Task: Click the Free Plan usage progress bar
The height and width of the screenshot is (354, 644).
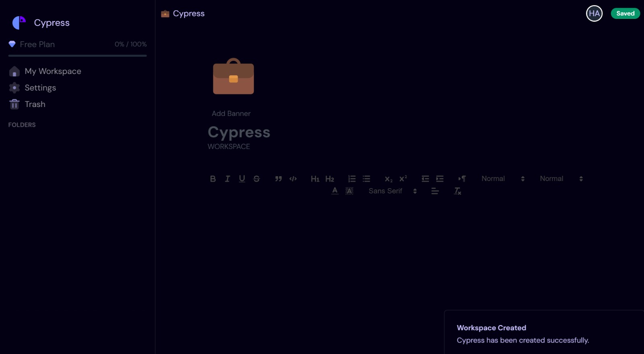Action: (77, 56)
